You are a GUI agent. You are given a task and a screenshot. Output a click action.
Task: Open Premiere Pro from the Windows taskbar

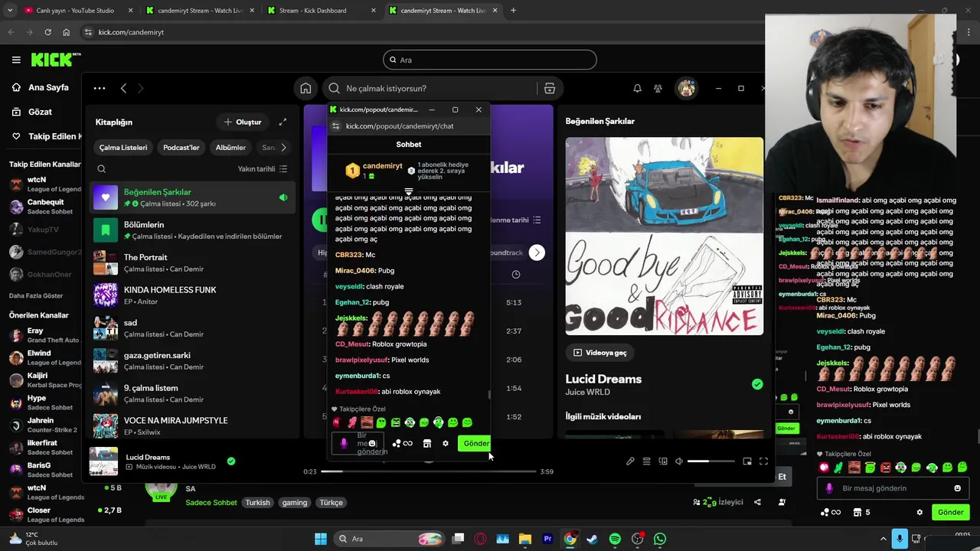pyautogui.click(x=547, y=539)
